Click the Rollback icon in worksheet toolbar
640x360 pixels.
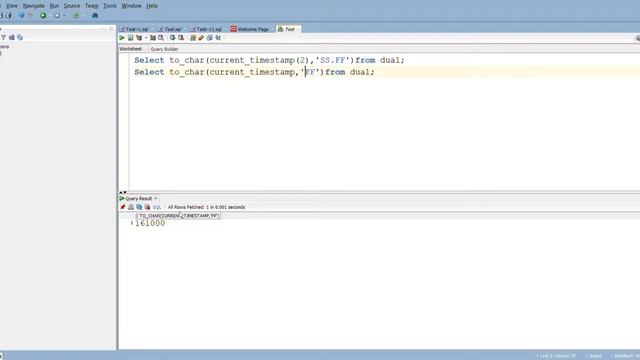(181, 38)
